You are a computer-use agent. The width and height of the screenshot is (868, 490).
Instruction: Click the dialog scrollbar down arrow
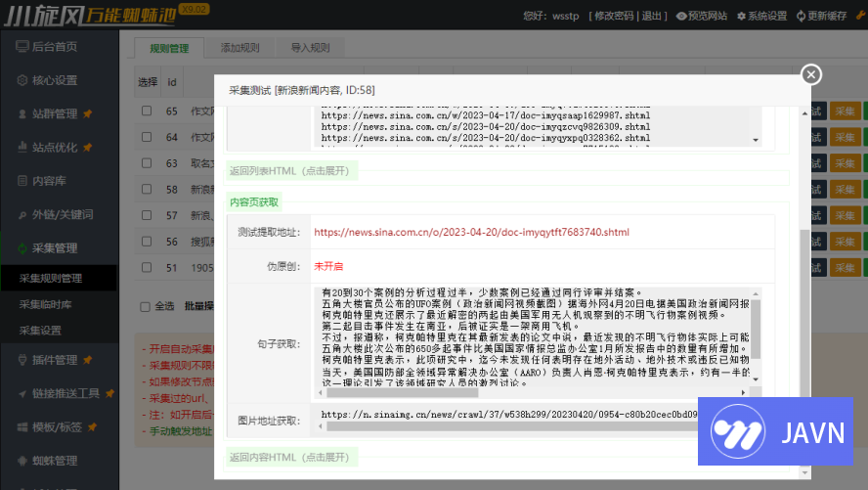[x=804, y=473]
